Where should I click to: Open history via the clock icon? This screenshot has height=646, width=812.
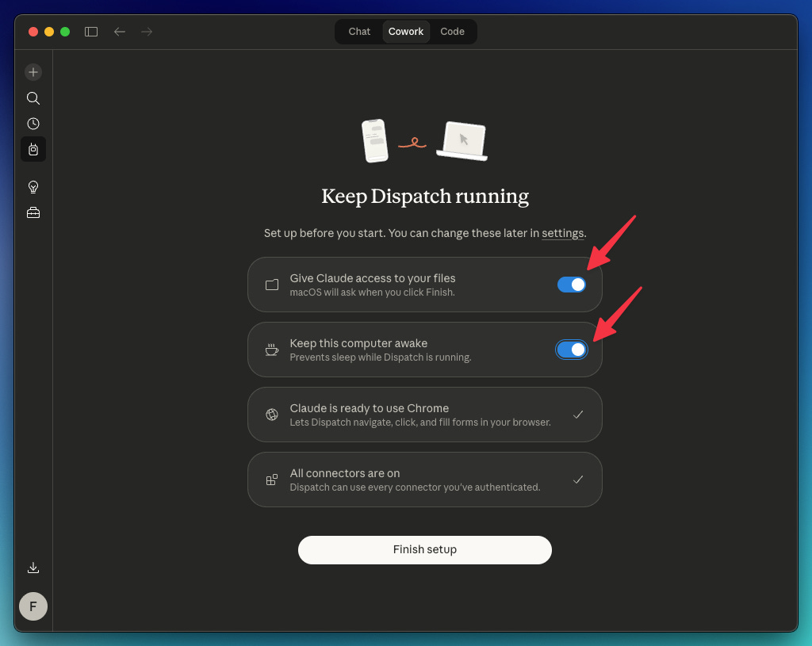point(33,123)
